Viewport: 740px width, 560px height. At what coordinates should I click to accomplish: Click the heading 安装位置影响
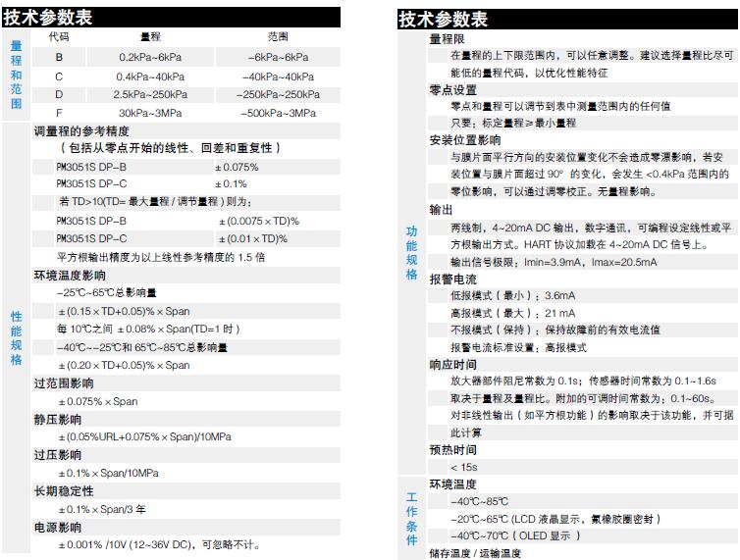[465, 140]
